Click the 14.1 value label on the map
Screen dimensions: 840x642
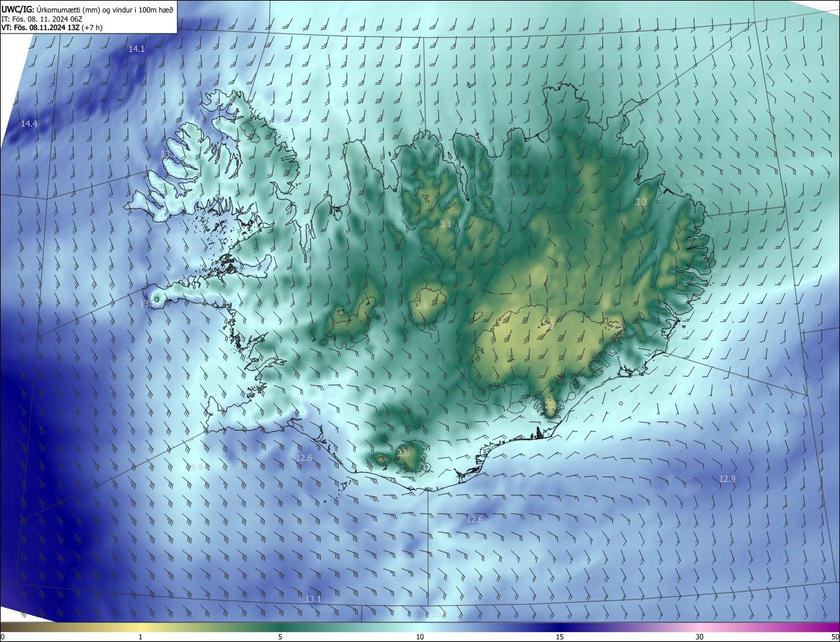point(136,49)
